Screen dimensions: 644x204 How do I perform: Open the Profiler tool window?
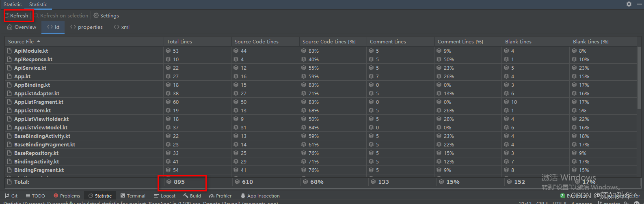coord(220,196)
